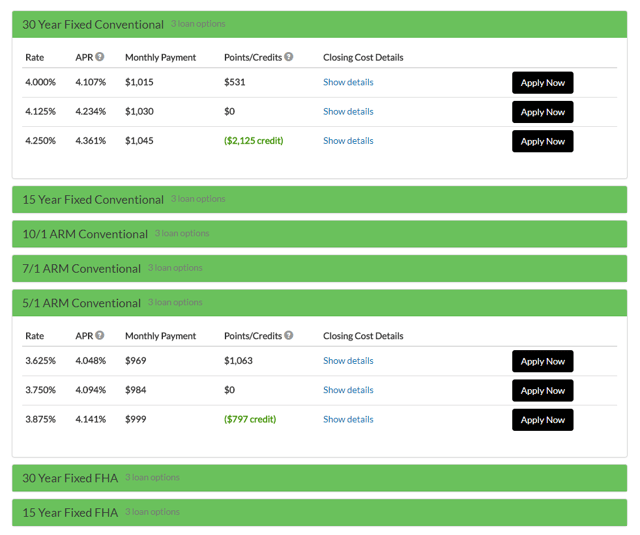Expand the 7/1 ARM Conventional section
The height and width of the screenshot is (535, 640).
coord(320,269)
